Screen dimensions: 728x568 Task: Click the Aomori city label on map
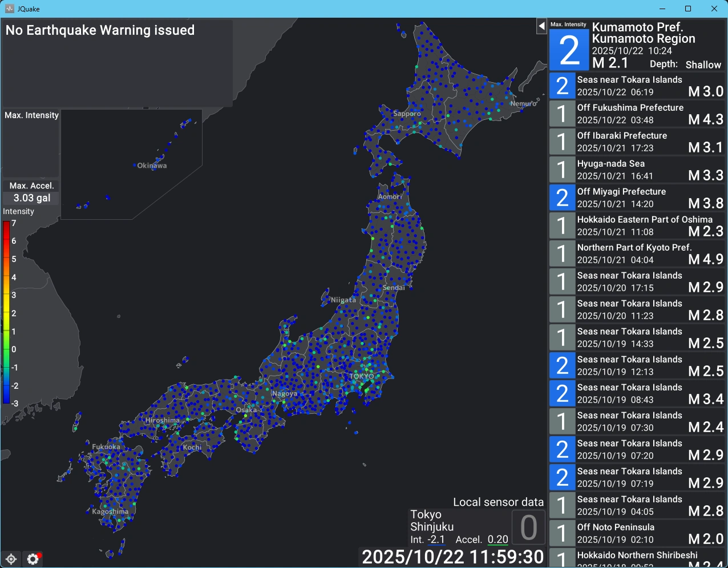coord(390,196)
